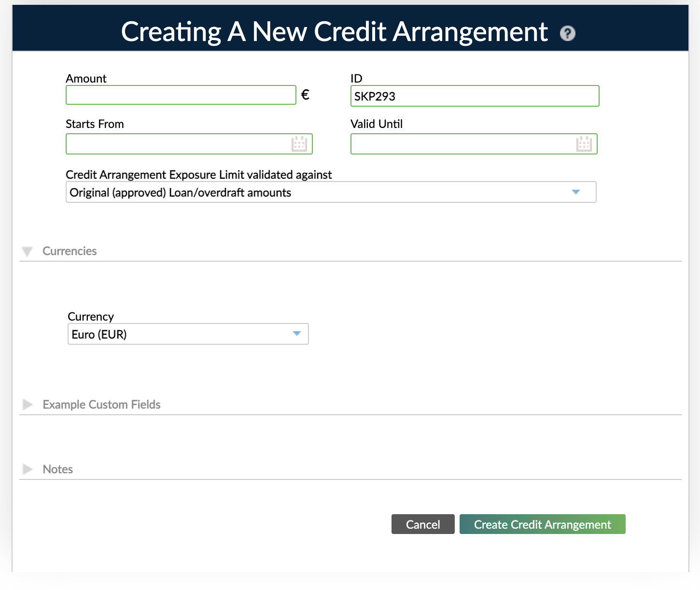This screenshot has height=590, width=700.
Task: Click the Cancel button
Action: [x=422, y=524]
